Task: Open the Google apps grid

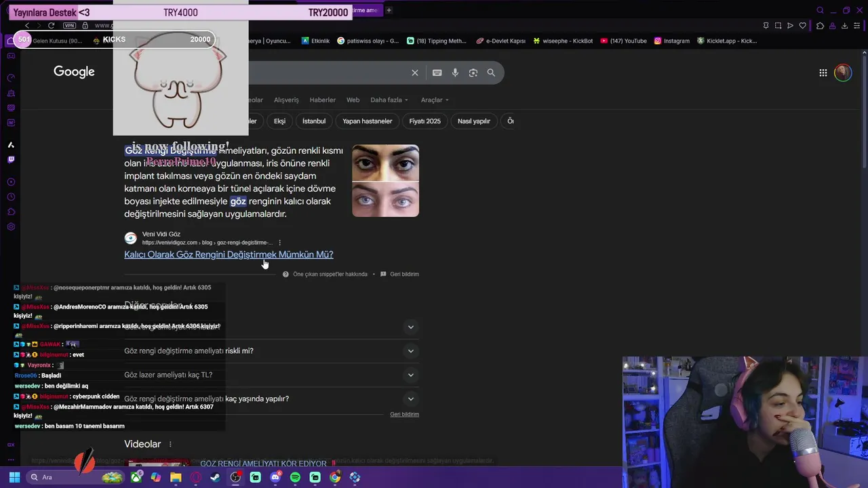Action: point(823,73)
